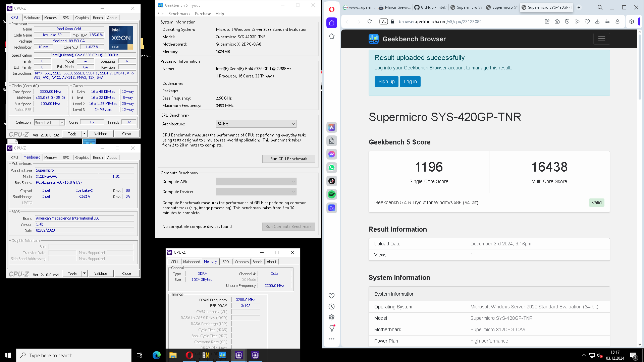Click Run CPU Benchmark button
644x362 pixels.
coord(288,159)
